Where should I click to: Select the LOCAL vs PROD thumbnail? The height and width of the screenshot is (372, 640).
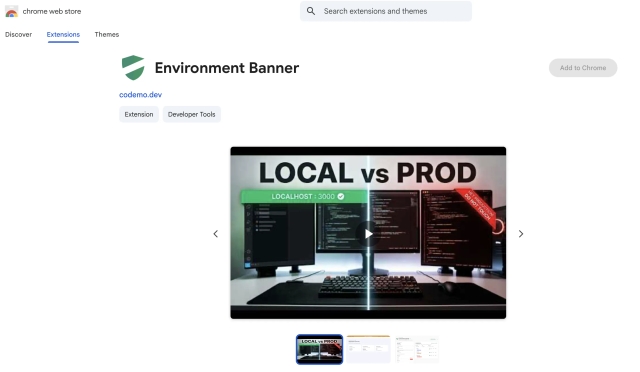pos(320,349)
